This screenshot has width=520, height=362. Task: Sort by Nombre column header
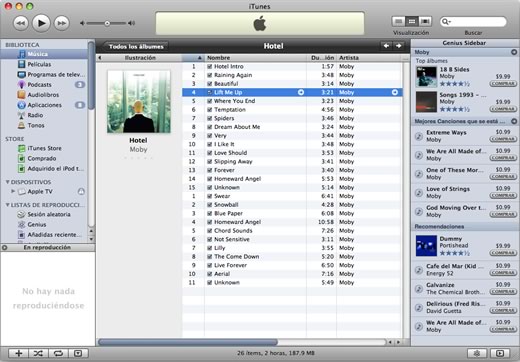coord(255,58)
